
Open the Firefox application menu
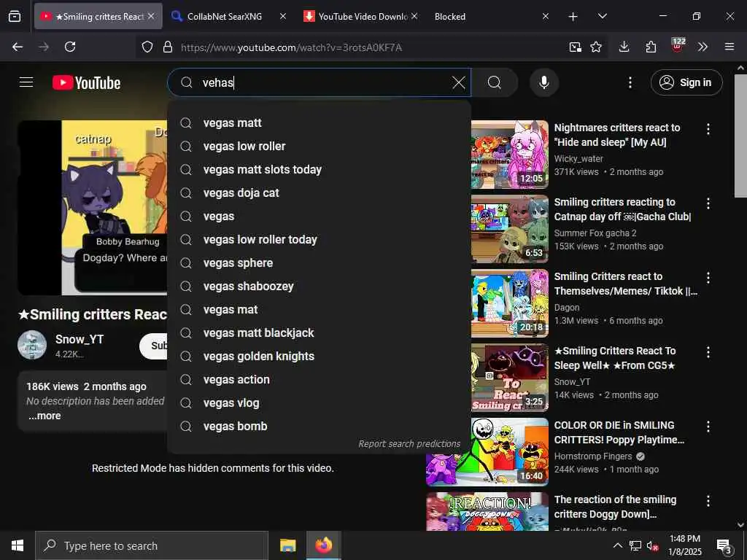(x=729, y=47)
